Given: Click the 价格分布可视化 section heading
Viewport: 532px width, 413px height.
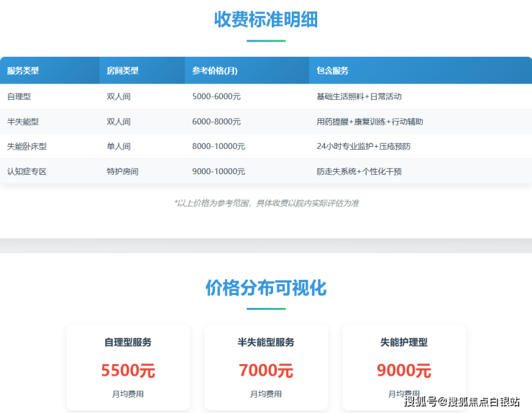Looking at the screenshot, I should (265, 289).
